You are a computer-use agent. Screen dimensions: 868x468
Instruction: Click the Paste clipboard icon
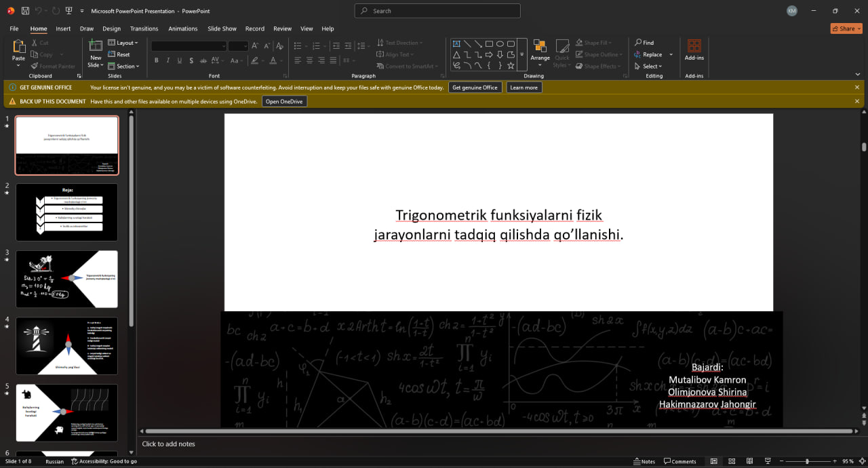pyautogui.click(x=18, y=47)
